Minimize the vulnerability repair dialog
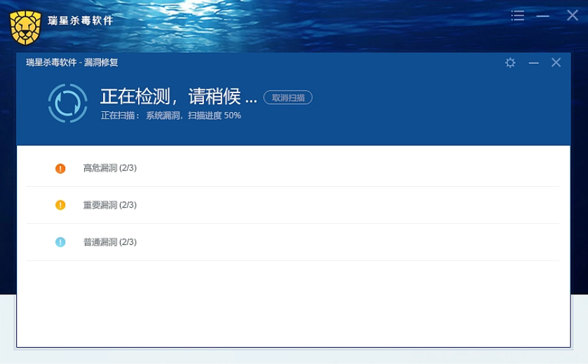 pos(534,63)
